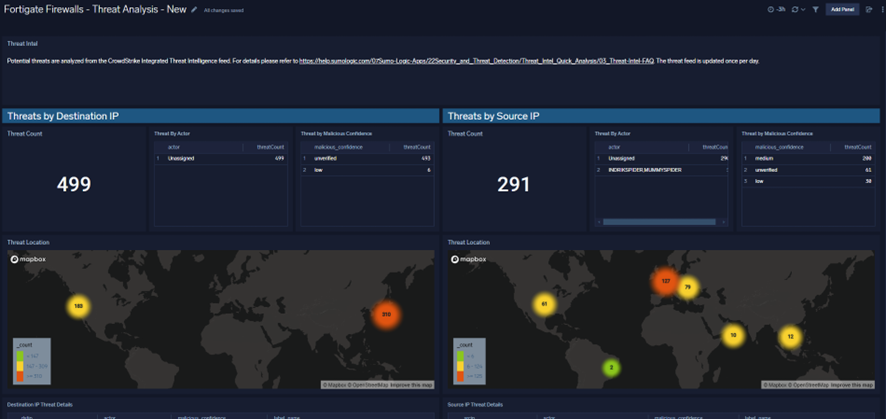This screenshot has width=886, height=419.
Task: Select the unverified row with count 493
Action: click(367, 159)
